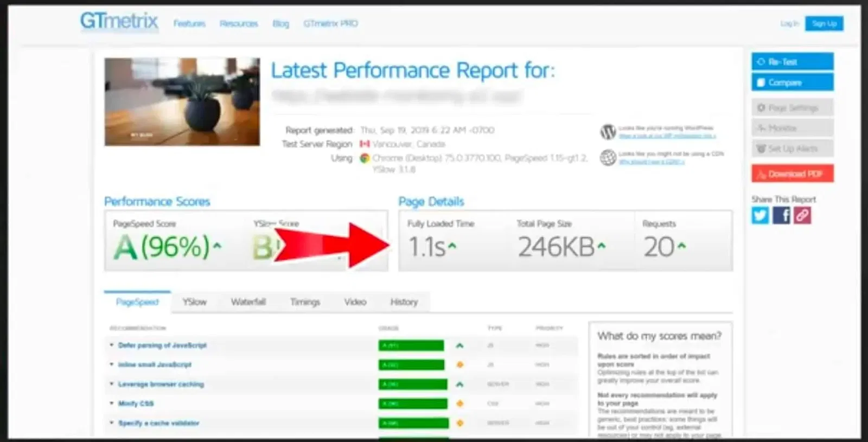868x442 pixels.
Task: Go to the Blog page
Action: click(280, 24)
